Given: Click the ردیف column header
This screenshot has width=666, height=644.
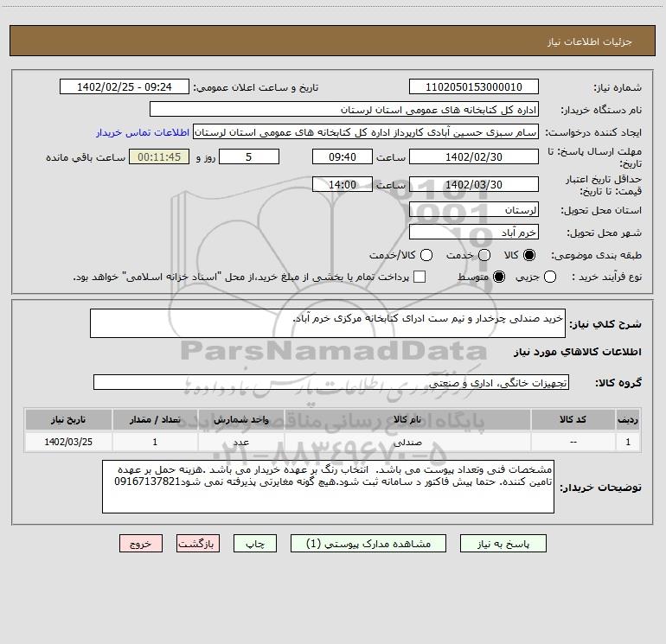Looking at the screenshot, I should [628, 419].
